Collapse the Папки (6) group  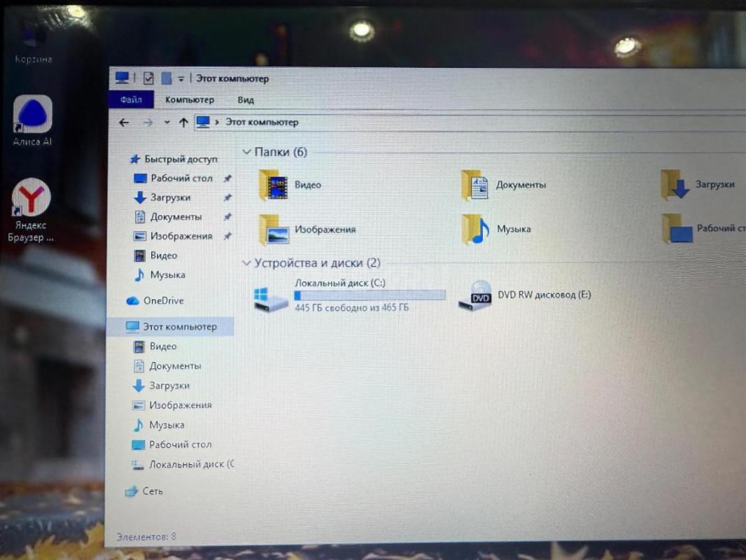point(246,152)
